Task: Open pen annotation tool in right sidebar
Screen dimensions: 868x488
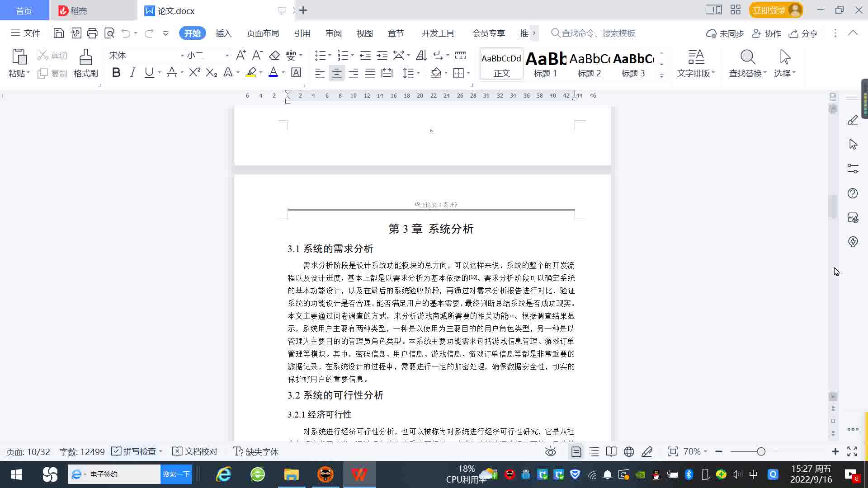Action: click(x=853, y=120)
